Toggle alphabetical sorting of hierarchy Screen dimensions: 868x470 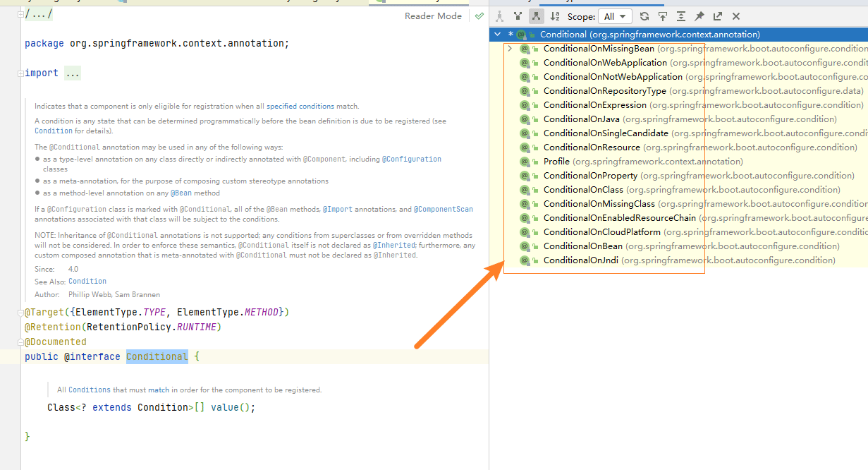[555, 16]
